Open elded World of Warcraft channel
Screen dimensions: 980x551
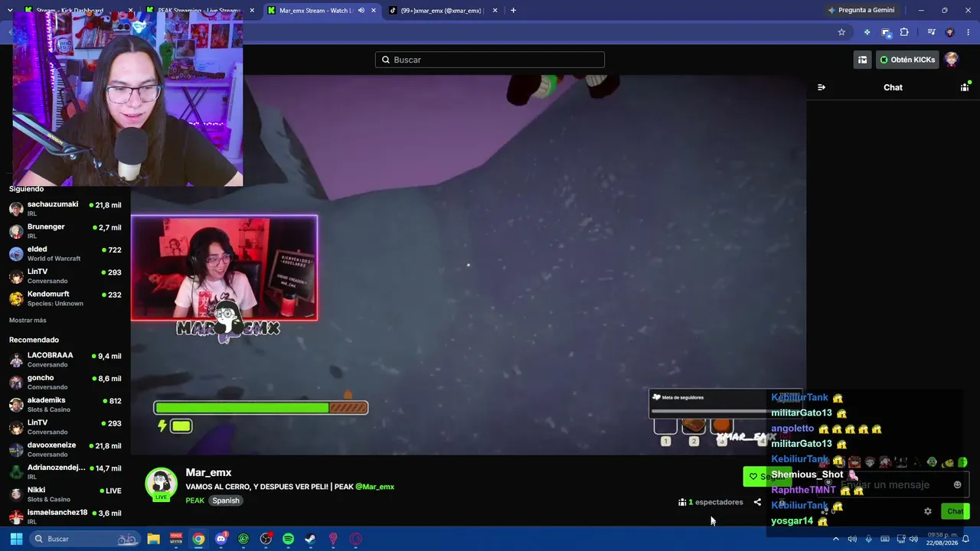[66, 253]
